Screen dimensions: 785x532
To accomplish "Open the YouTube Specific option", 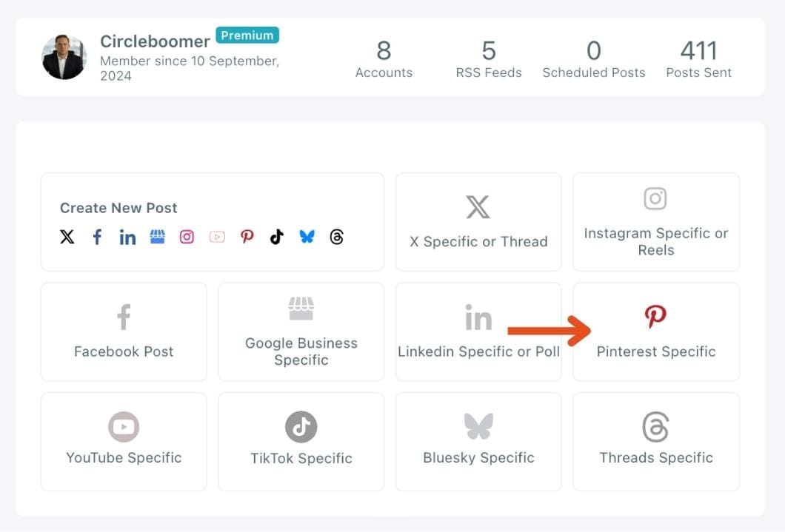I will coord(124,442).
